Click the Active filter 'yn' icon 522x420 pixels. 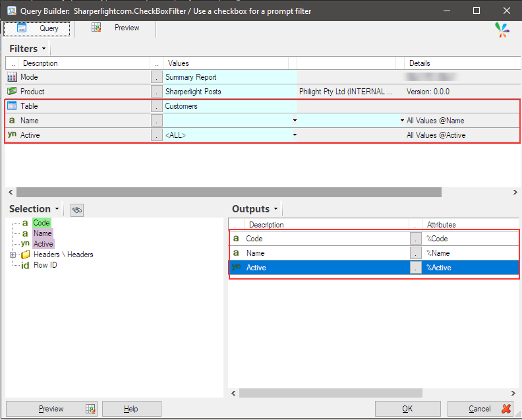12,135
